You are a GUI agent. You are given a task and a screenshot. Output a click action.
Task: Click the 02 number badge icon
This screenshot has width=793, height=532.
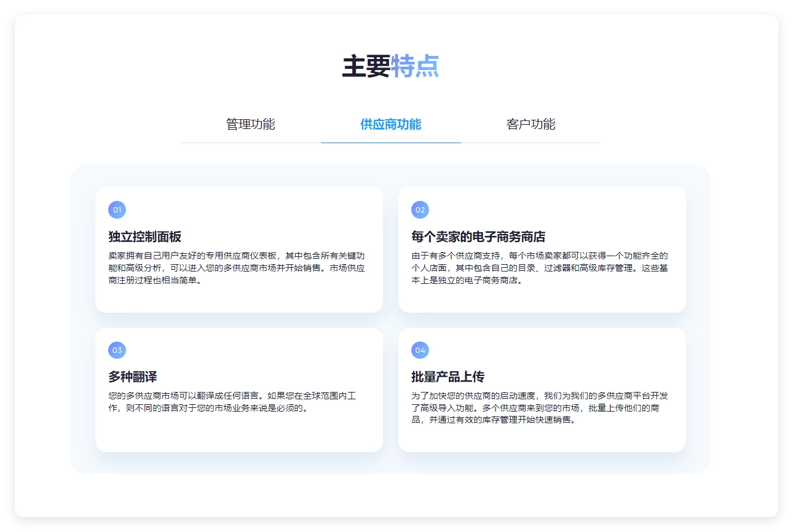(x=420, y=210)
